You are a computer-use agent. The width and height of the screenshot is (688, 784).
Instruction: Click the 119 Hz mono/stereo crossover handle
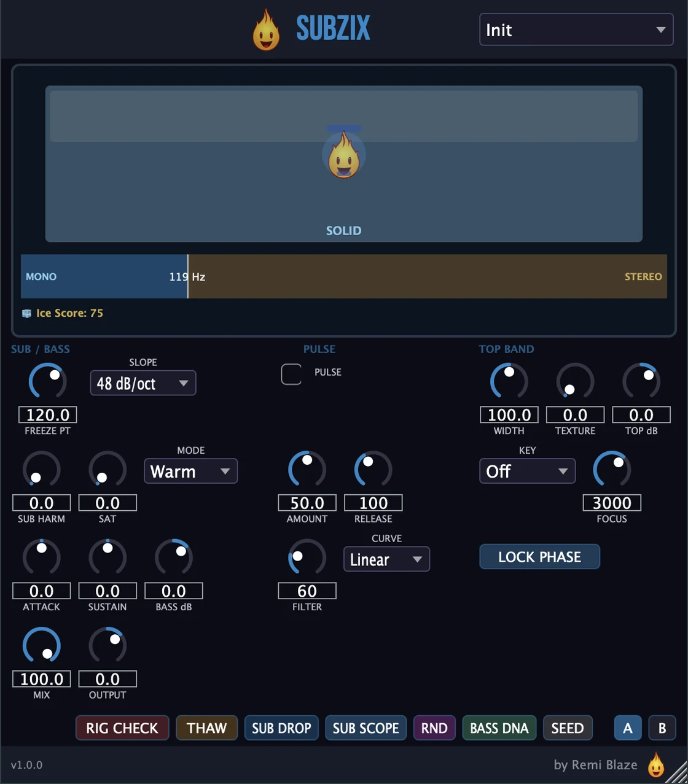188,277
